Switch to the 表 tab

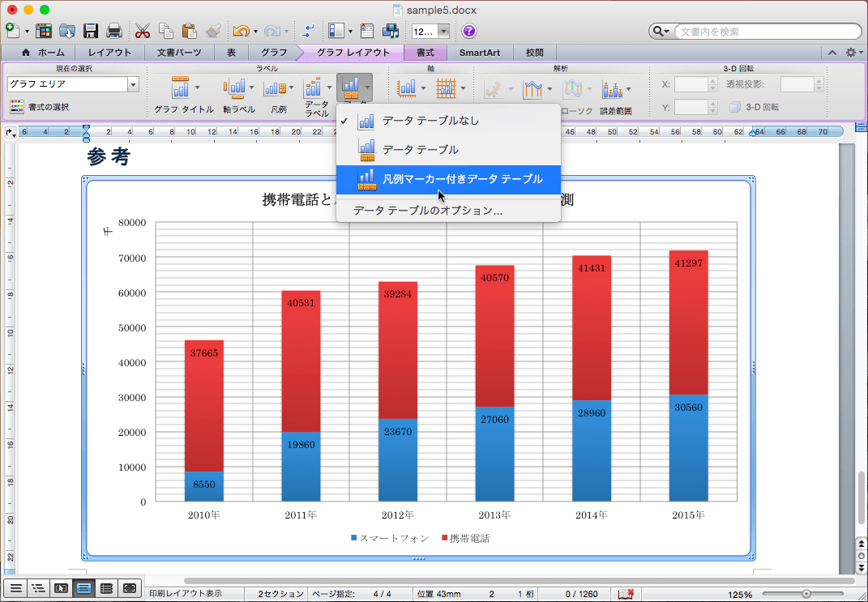pos(231,53)
